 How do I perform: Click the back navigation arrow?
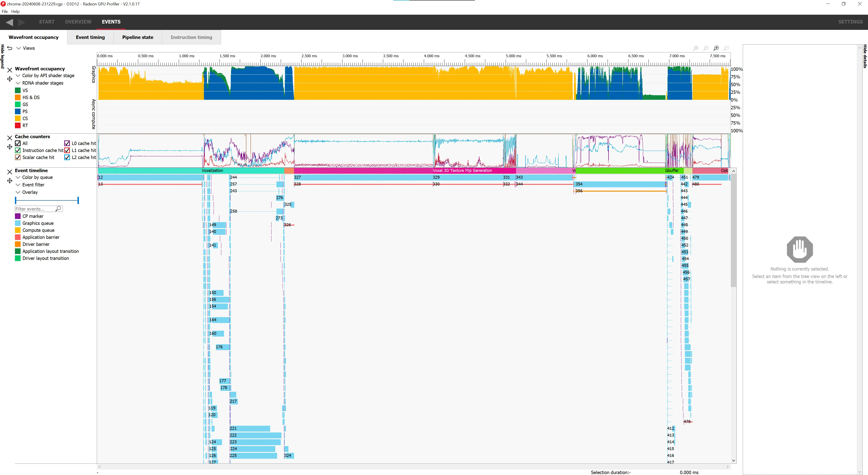pos(9,22)
